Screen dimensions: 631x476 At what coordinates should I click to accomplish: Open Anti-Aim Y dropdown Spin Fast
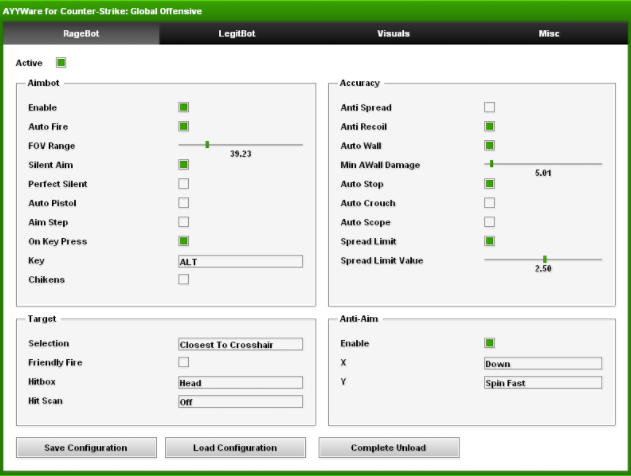(x=543, y=383)
